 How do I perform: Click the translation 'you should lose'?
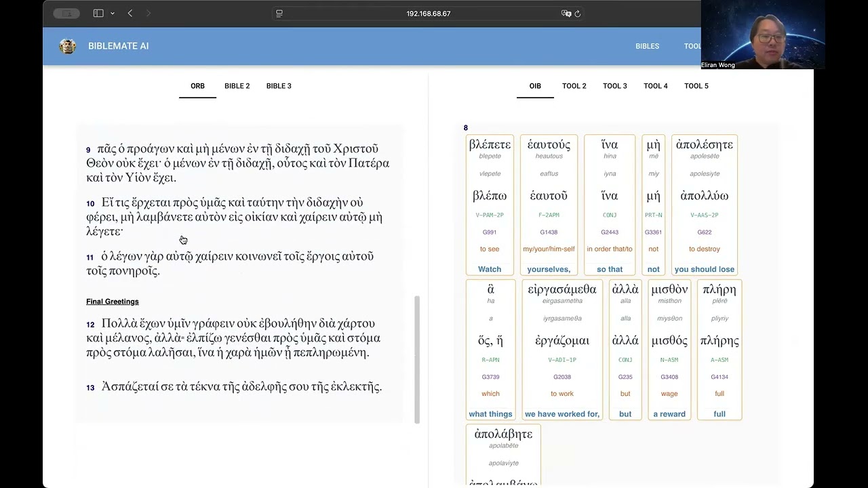(x=705, y=269)
